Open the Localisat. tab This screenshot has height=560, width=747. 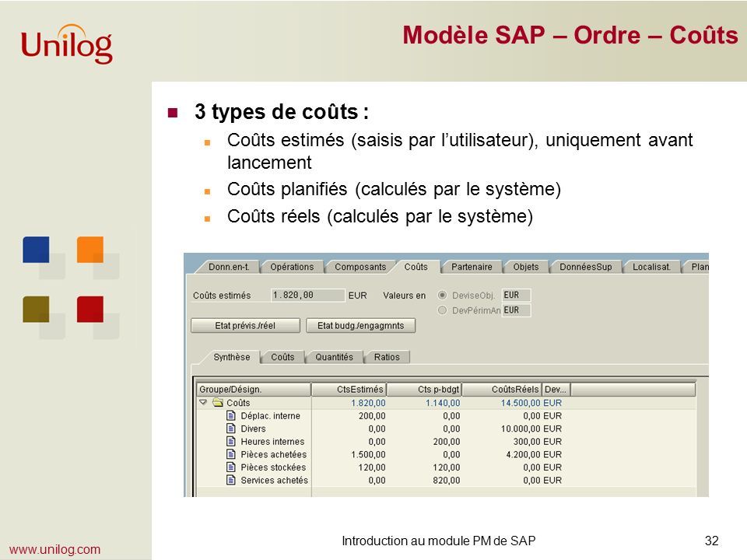point(651,267)
